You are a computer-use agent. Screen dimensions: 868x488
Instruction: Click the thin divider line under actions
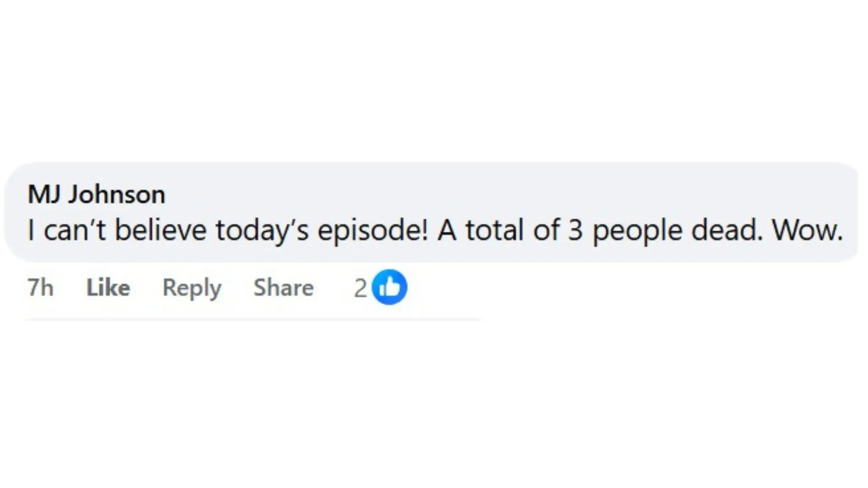pos(254,319)
